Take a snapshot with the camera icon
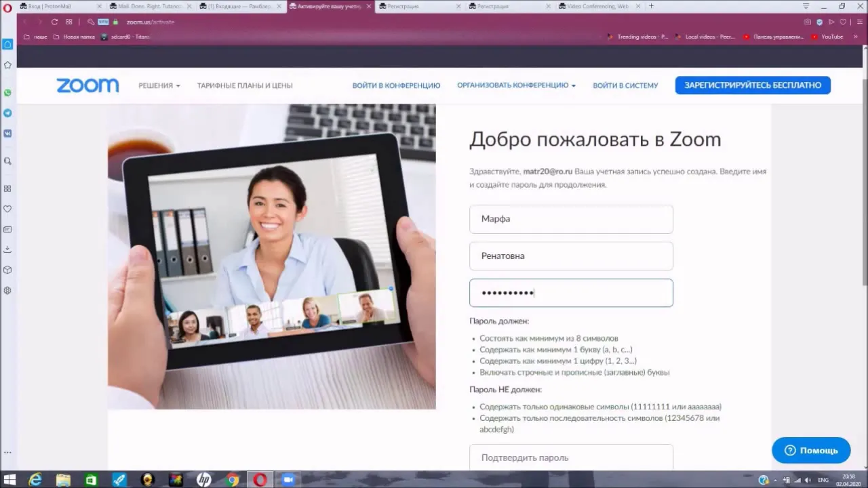Screen dimensions: 868x488 [808, 22]
